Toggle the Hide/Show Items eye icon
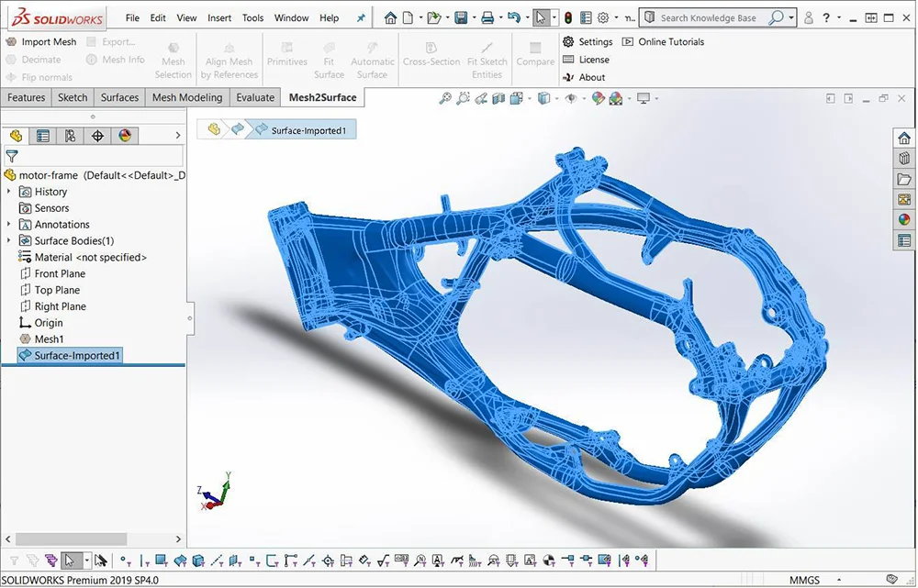This screenshot has width=918, height=588. tap(573, 98)
